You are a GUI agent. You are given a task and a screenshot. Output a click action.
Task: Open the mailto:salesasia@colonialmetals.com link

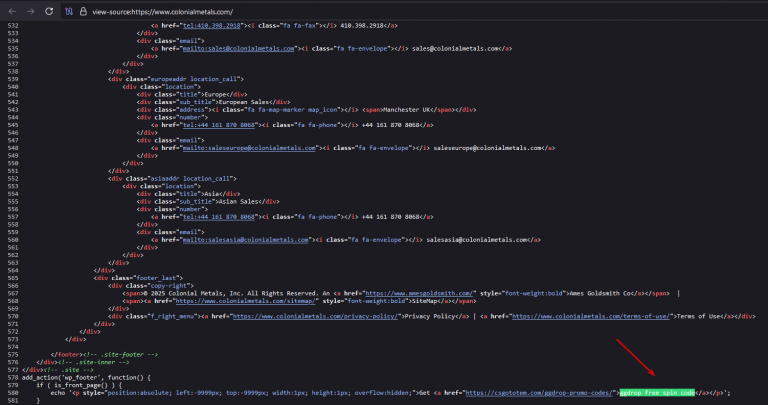[x=246, y=240]
